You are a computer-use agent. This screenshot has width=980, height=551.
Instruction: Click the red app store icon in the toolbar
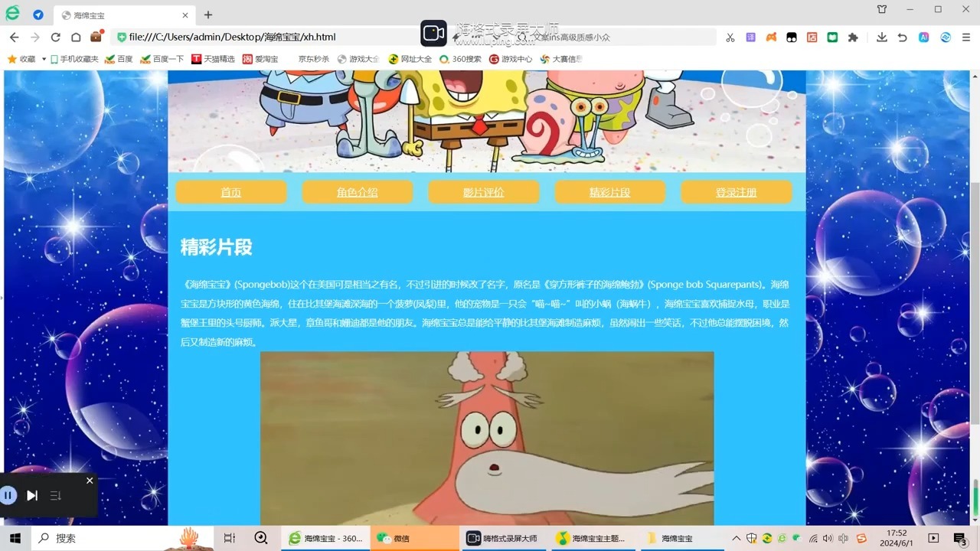coord(812,37)
